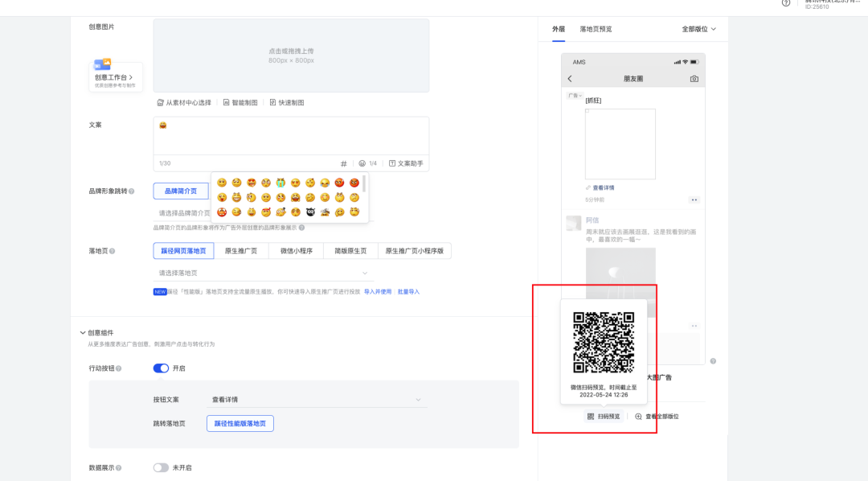
Task: Click the 扫码预览 QR scan preview button
Action: pyautogui.click(x=604, y=417)
